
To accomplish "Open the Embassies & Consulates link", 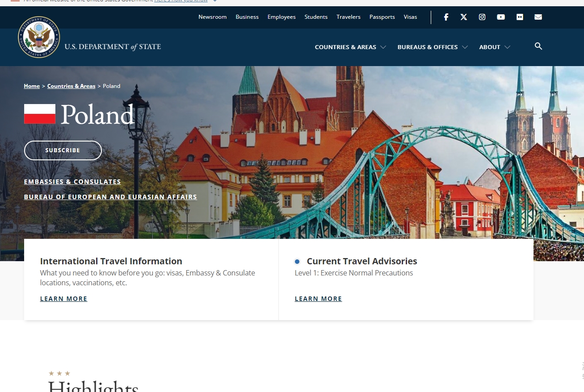I will [72, 182].
